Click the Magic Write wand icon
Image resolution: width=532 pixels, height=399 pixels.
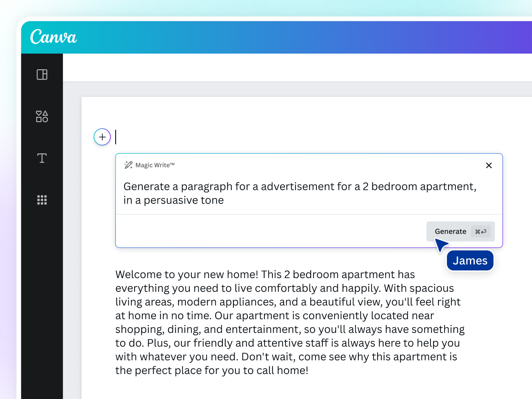coord(129,165)
